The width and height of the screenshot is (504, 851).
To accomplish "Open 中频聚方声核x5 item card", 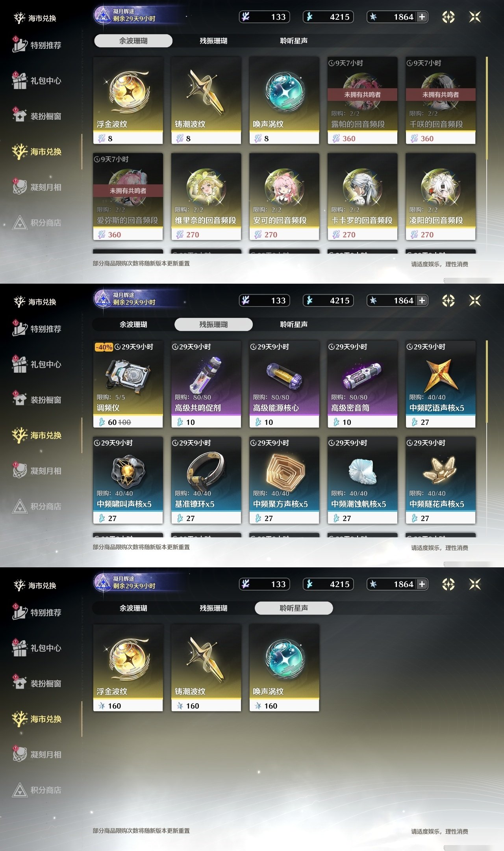I will click(x=284, y=480).
